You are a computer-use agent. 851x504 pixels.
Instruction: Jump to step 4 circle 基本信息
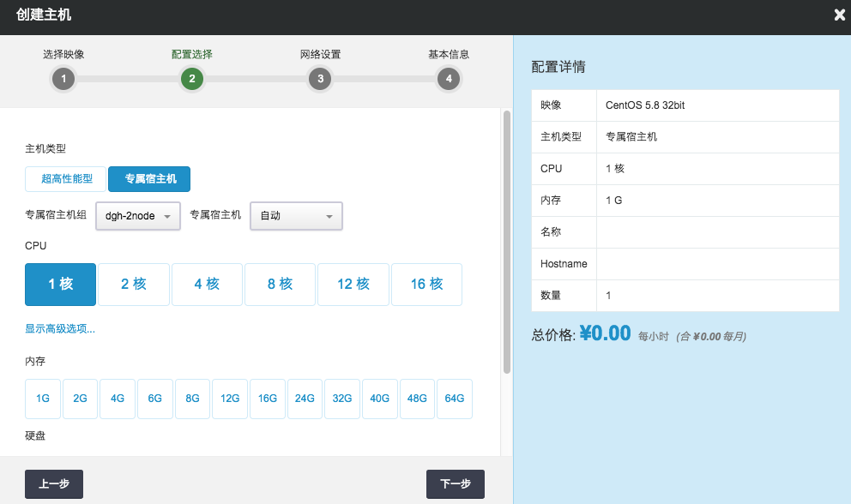coord(448,80)
